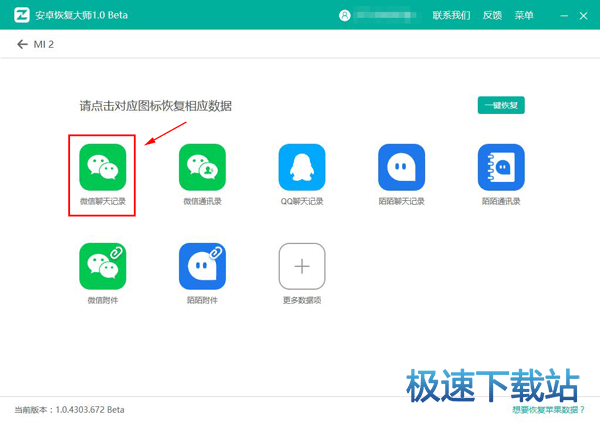Screen dimensions: 600x423
Task: Click the 陌陌聊天记录 label
Action: [401, 201]
